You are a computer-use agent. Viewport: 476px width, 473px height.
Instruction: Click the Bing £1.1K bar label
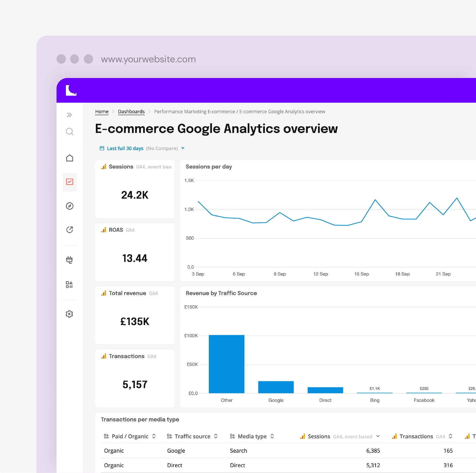pos(375,388)
